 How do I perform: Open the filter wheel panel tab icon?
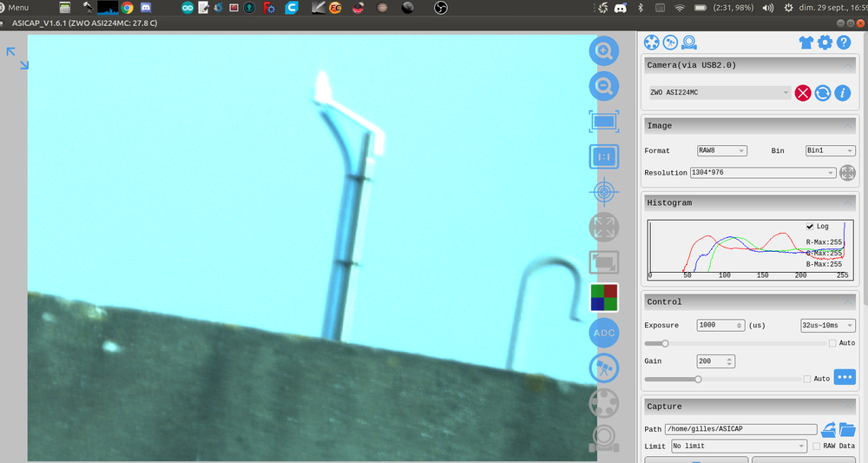[x=652, y=42]
